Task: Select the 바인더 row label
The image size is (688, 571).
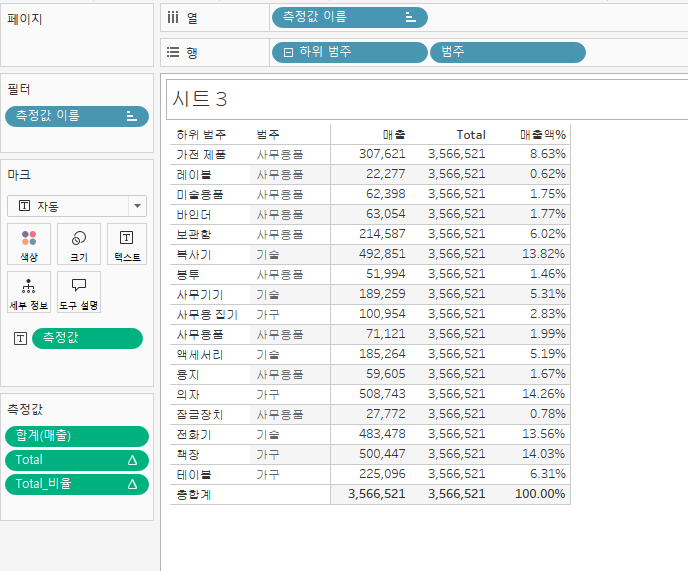Action: click(x=194, y=215)
